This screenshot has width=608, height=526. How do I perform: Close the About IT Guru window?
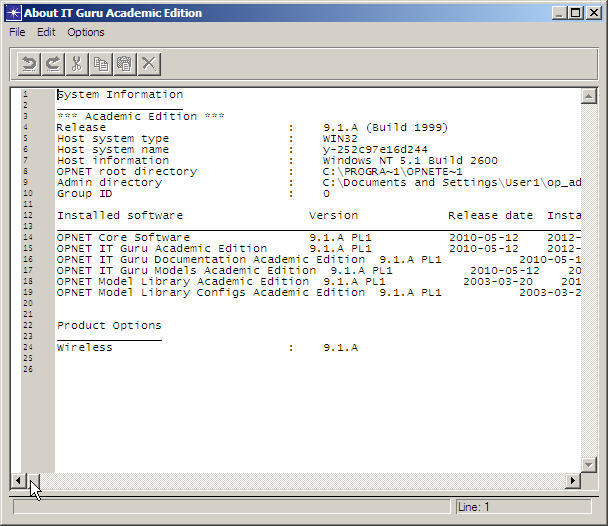pos(594,13)
